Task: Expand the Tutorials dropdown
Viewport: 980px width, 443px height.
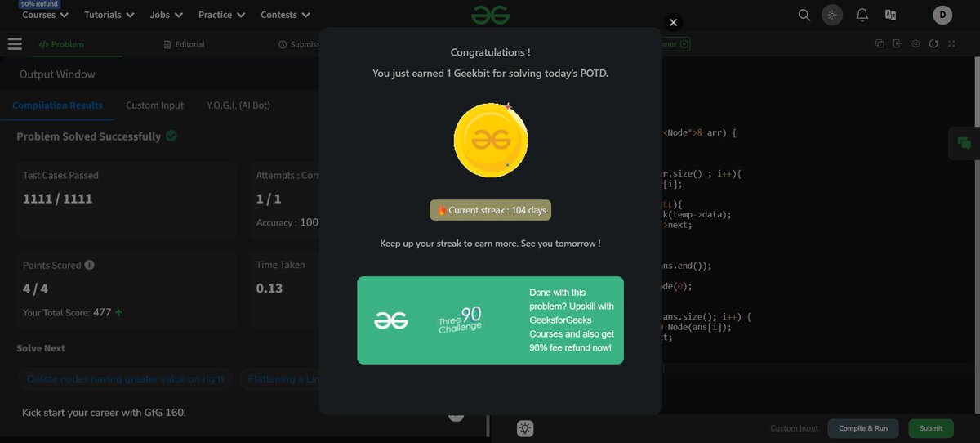Action: [109, 15]
